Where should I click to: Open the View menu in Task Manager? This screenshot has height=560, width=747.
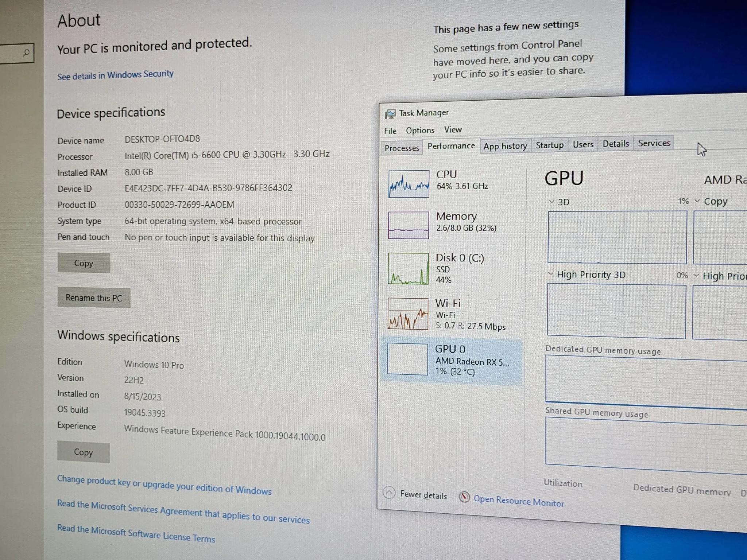coord(453,129)
